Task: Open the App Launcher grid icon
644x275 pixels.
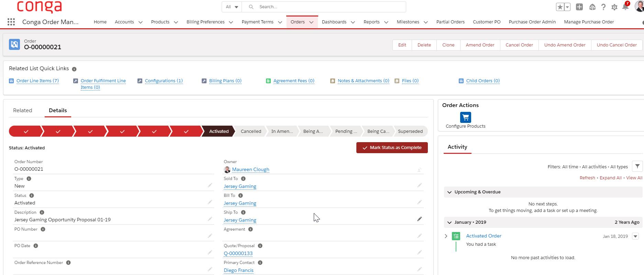Action: click(11, 22)
